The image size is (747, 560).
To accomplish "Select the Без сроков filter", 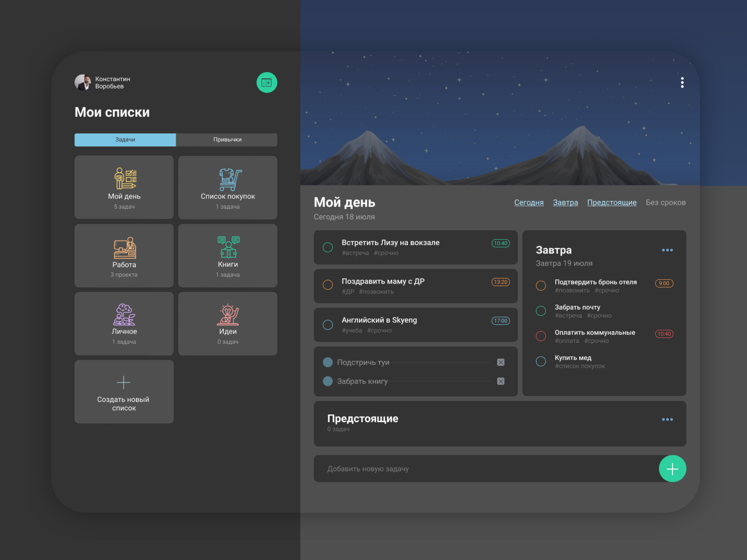I will tap(666, 202).
